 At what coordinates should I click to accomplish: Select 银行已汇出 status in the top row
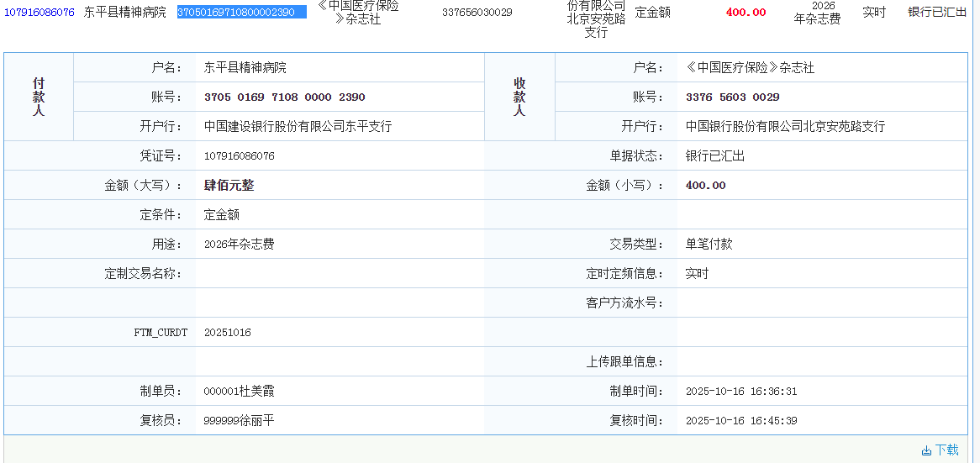[937, 13]
